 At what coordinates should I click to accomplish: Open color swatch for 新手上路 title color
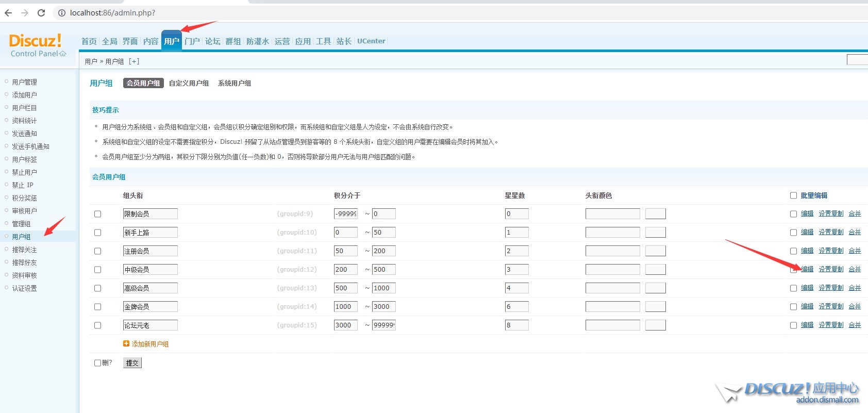(655, 233)
